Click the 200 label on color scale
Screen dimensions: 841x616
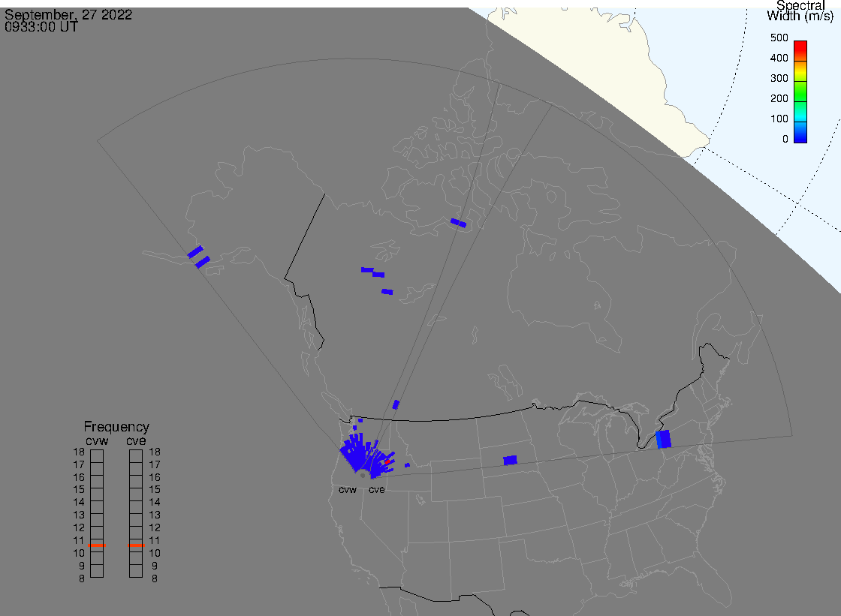779,98
